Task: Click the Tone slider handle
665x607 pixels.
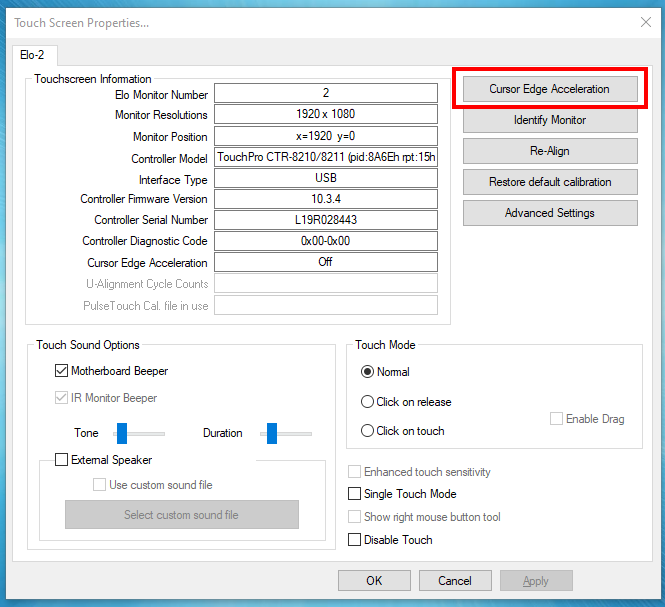Action: 122,433
